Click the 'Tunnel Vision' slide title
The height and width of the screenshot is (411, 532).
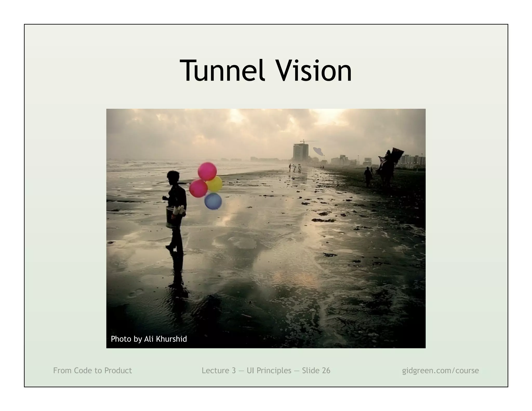tap(266, 70)
